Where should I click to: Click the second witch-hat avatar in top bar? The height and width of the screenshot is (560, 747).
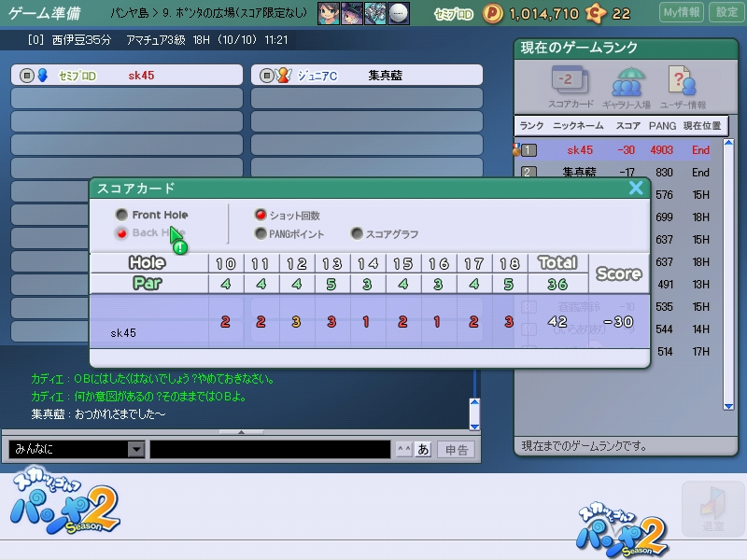click(x=352, y=13)
